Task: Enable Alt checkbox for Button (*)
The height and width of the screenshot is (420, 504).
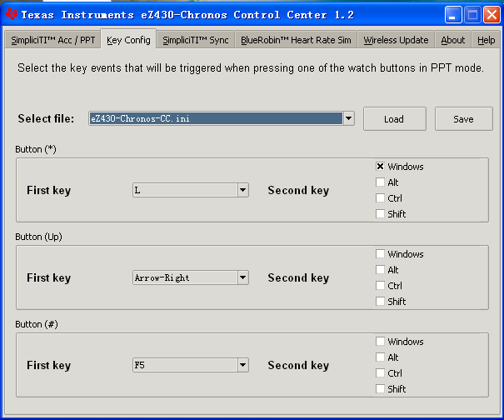Action: 381,182
